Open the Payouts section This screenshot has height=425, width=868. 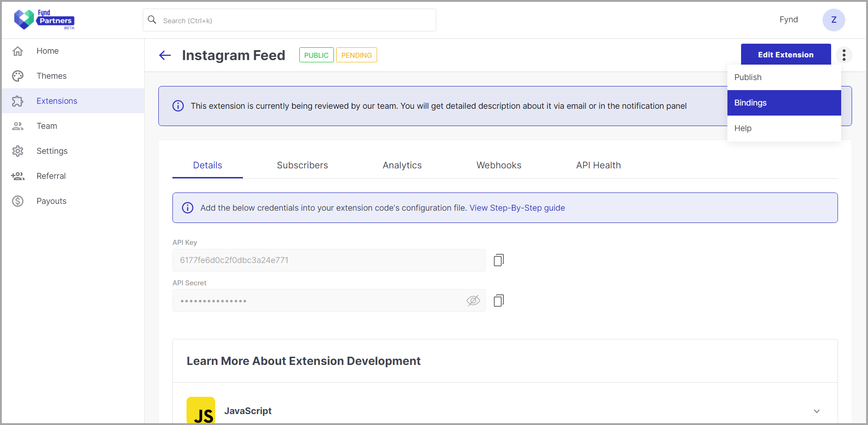tap(73, 201)
